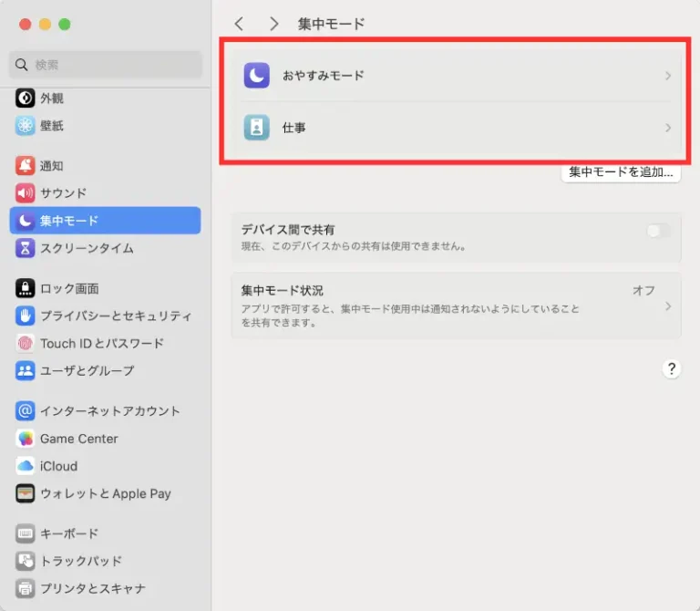Go forward with the right arrow
The height and width of the screenshot is (611, 700).
273,24
